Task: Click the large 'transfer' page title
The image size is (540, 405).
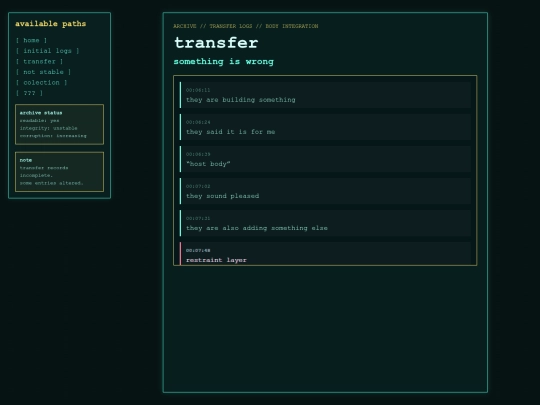Action: point(216,43)
